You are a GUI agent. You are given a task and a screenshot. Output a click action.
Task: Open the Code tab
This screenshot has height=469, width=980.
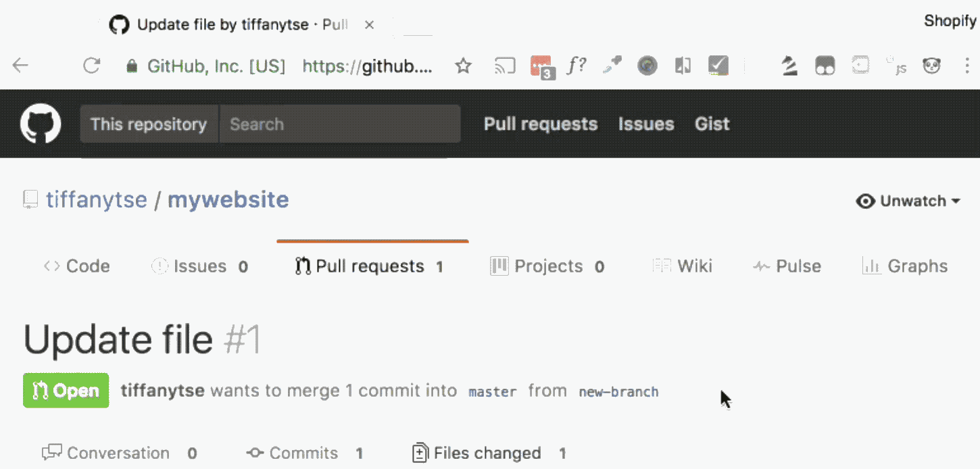click(x=76, y=266)
